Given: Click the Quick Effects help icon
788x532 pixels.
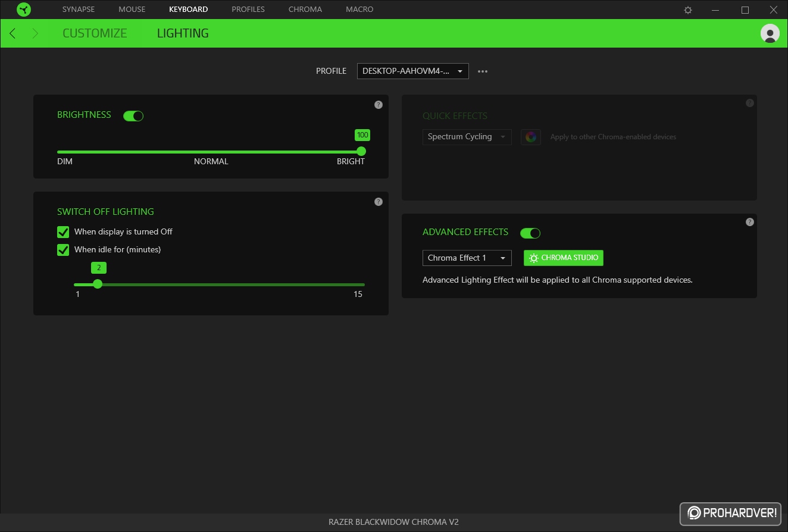Looking at the screenshot, I should click(750, 103).
